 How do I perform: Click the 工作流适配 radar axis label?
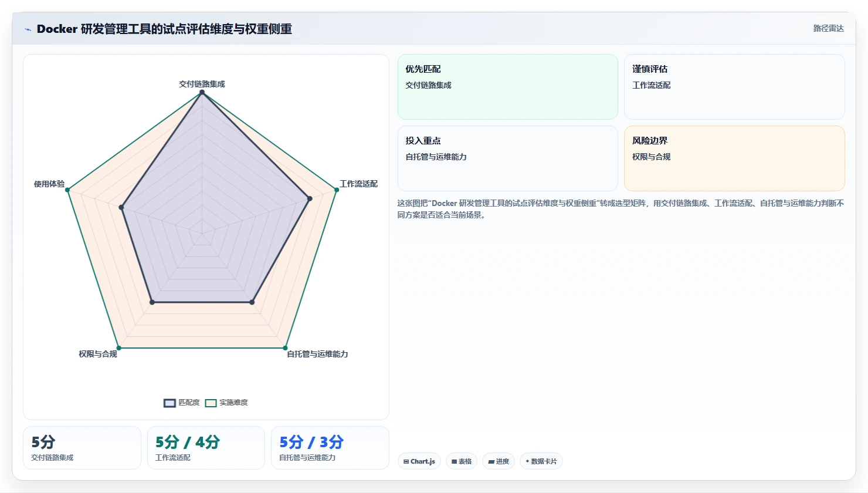click(358, 184)
